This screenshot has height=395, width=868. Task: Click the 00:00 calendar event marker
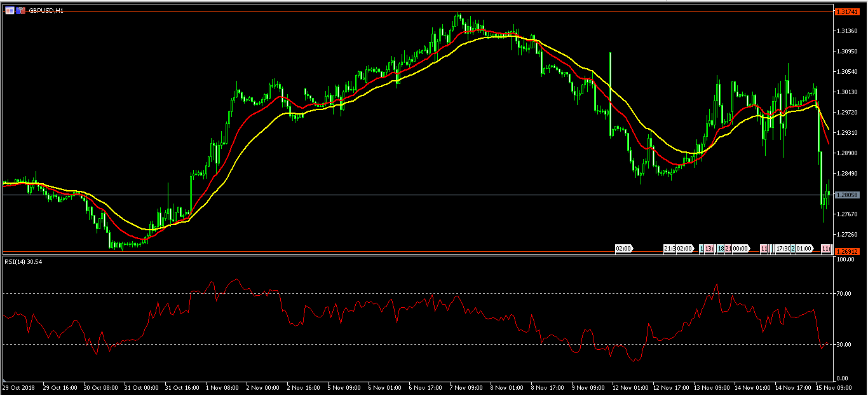pos(740,249)
